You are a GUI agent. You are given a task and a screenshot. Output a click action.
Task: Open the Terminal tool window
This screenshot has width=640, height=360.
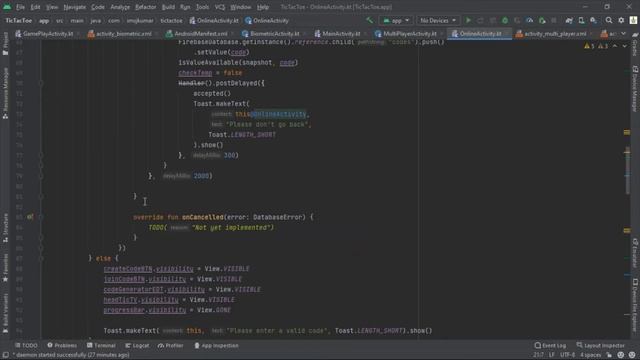pyautogui.click(x=101, y=345)
